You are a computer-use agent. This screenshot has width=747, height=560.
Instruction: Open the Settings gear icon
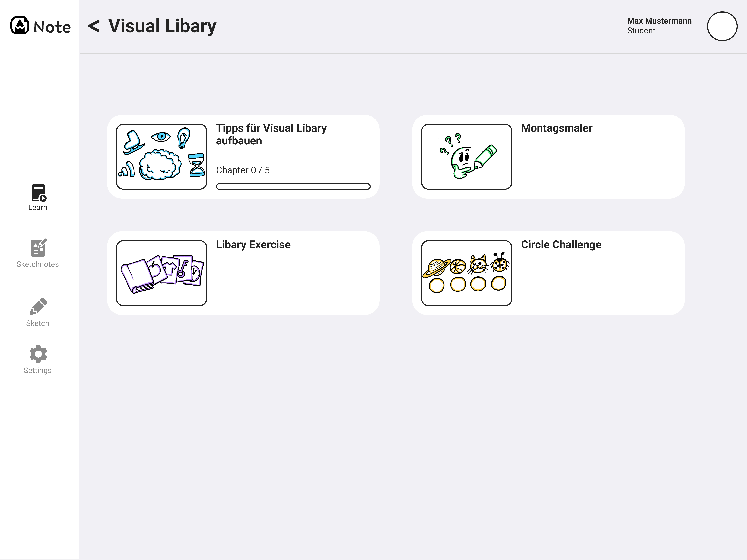(x=38, y=354)
